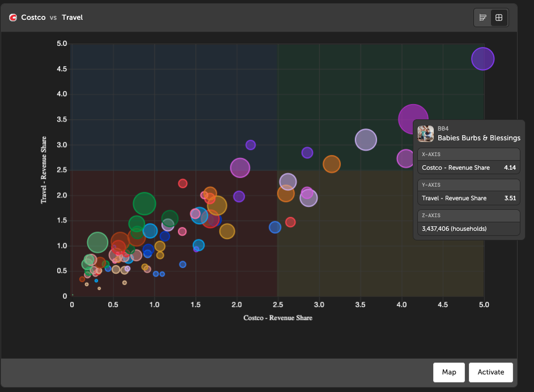The width and height of the screenshot is (534, 392).
Task: Click the orange bubble near Costco 3.15
Action: click(x=331, y=164)
